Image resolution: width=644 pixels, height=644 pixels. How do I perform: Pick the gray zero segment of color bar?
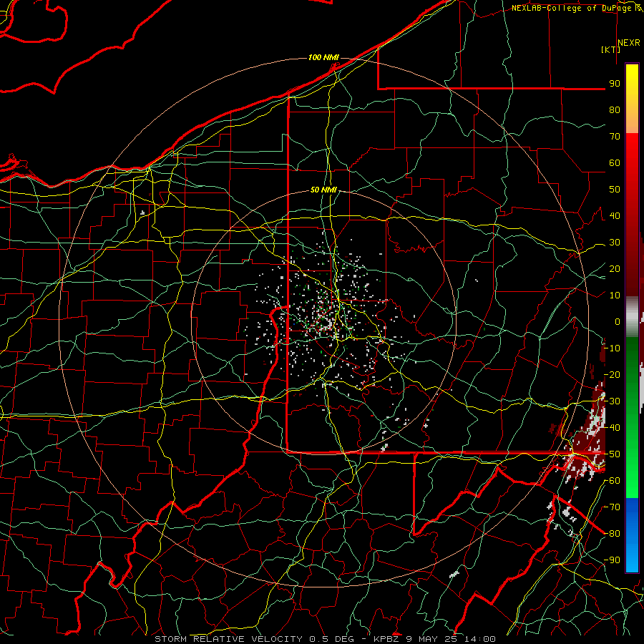[x=632, y=317]
